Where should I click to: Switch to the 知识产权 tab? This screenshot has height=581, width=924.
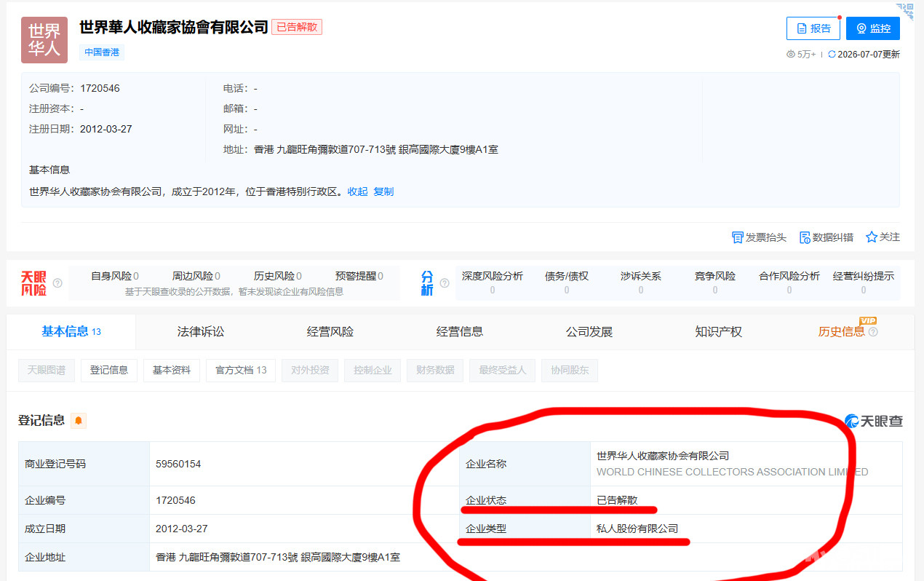coord(719,331)
